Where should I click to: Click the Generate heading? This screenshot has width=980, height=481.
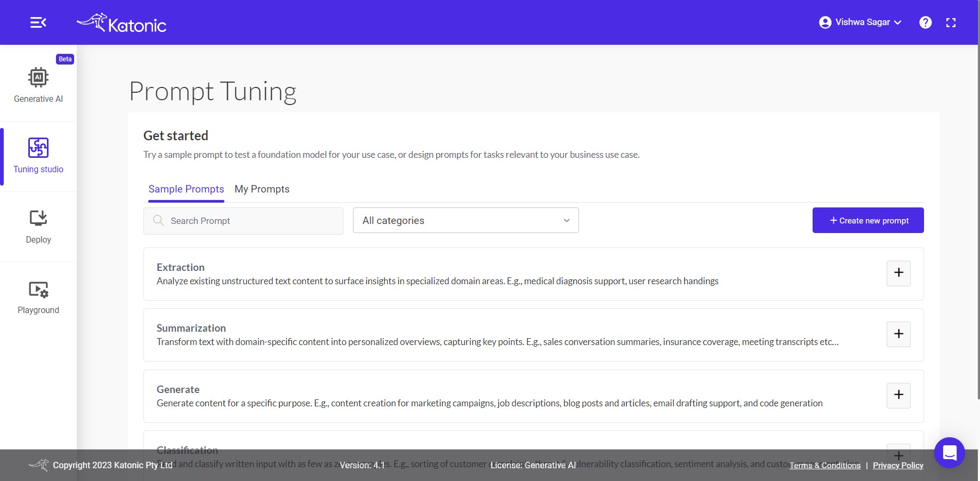click(178, 389)
